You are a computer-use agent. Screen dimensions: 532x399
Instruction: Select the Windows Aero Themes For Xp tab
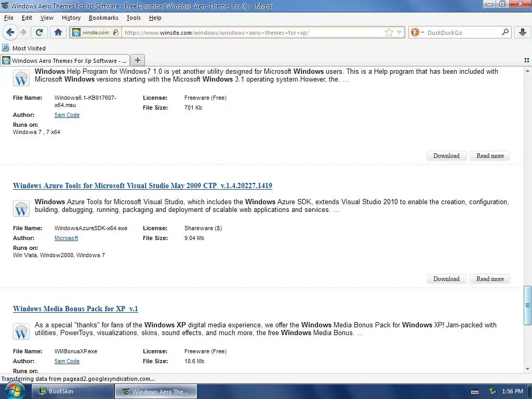65,60
